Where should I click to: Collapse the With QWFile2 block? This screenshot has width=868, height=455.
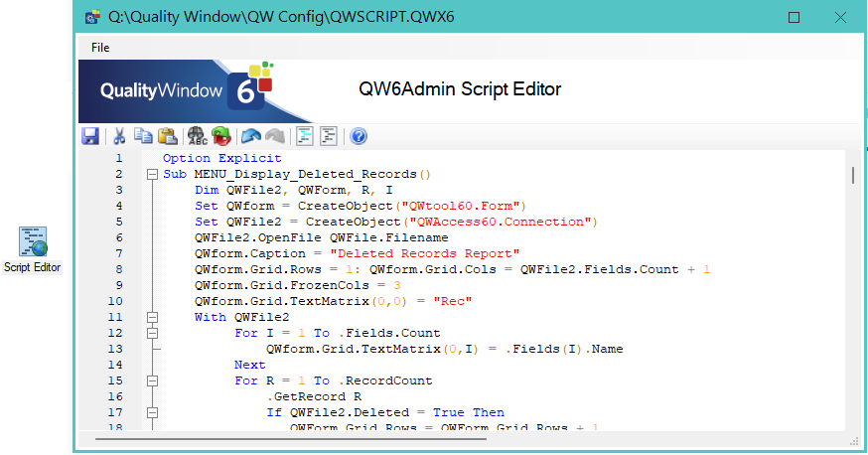coord(152,317)
